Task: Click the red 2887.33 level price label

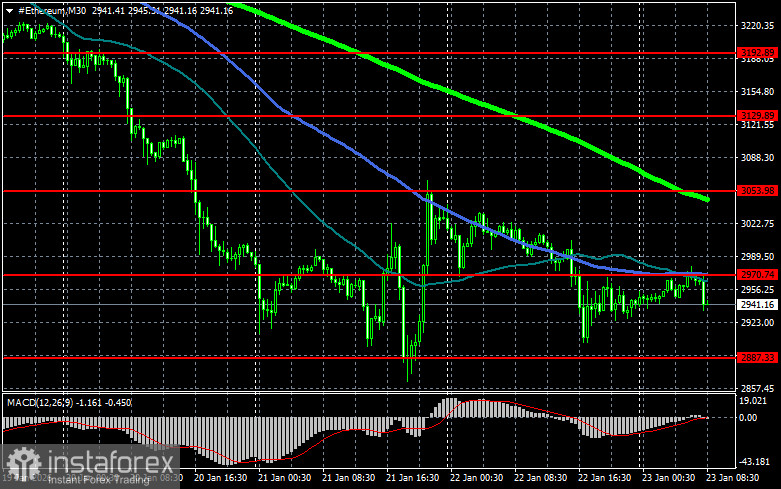Action: [758, 358]
